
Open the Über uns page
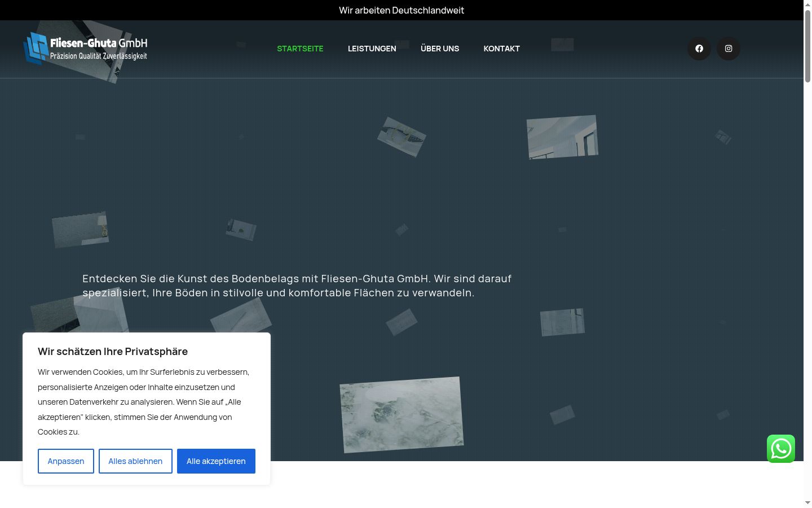point(440,49)
